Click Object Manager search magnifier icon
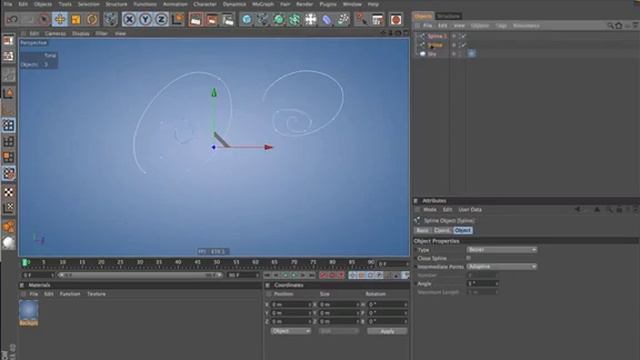640x360 pixels. tap(610, 26)
